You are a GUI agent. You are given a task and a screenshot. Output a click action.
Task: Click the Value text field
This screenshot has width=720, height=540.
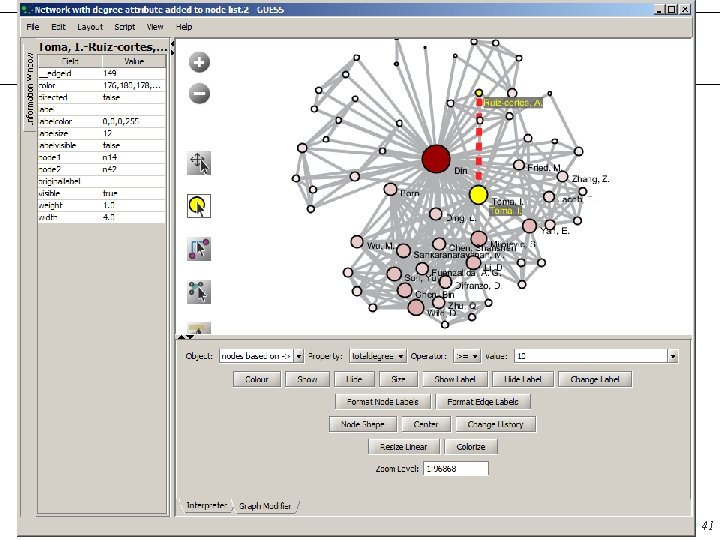[x=591, y=356]
